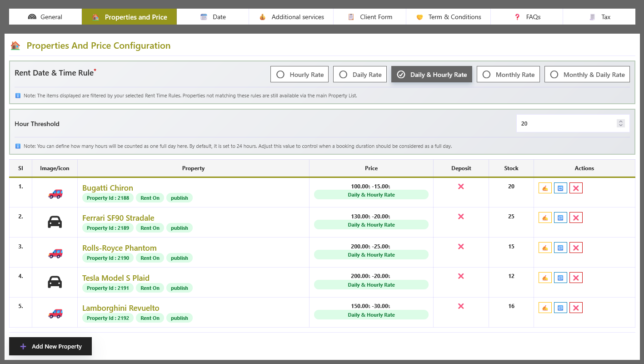The width and height of the screenshot is (644, 364).
Task: Click the black car icon for Tesla Model S
Action: click(55, 282)
